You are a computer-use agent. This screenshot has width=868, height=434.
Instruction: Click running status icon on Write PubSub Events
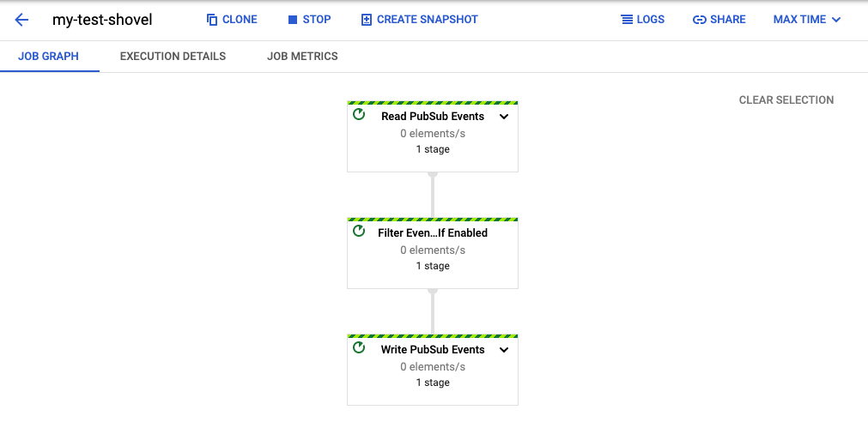[359, 348]
